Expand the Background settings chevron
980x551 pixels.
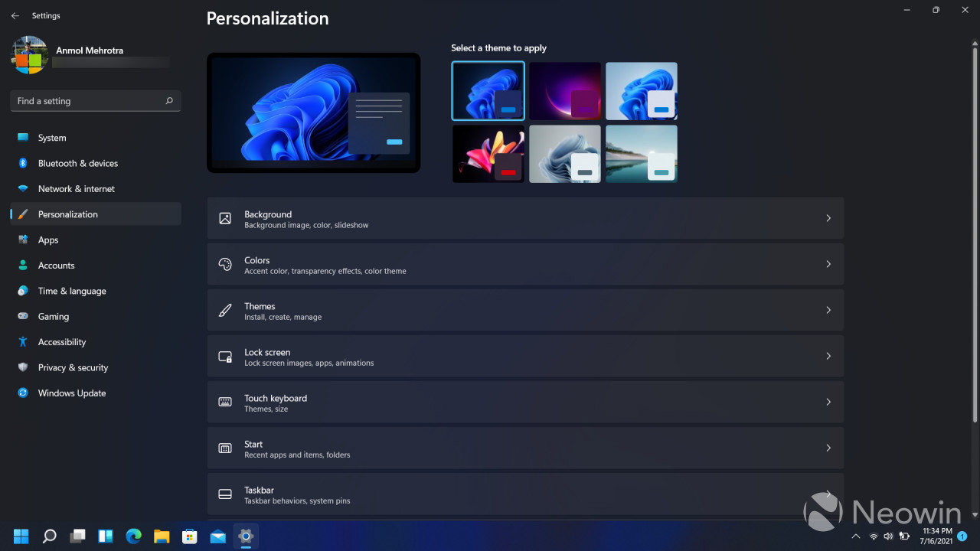[x=828, y=218]
